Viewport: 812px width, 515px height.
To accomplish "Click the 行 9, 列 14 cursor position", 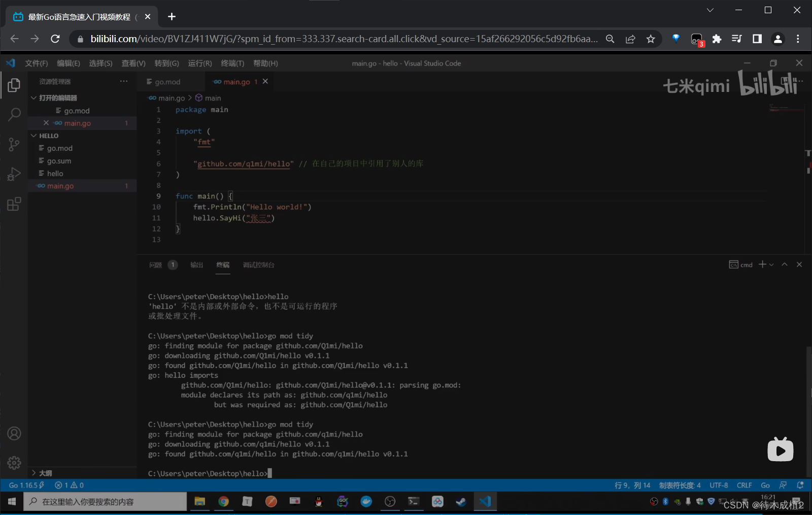I will [x=632, y=485].
